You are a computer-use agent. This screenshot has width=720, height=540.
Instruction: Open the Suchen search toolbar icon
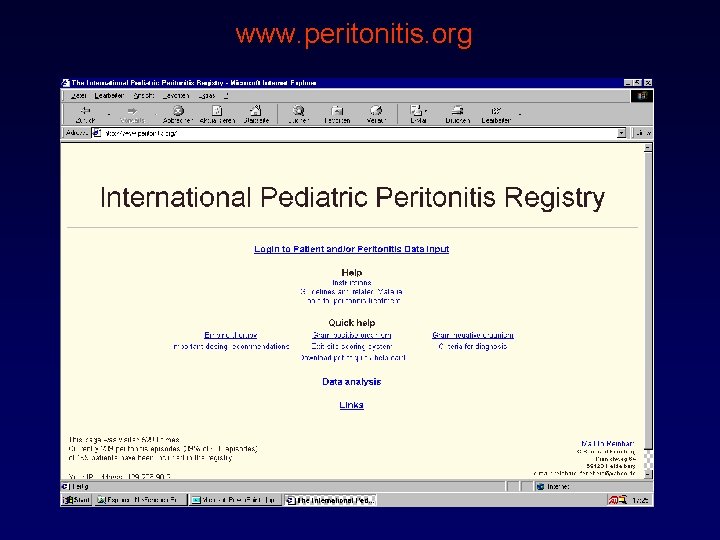coord(299,110)
